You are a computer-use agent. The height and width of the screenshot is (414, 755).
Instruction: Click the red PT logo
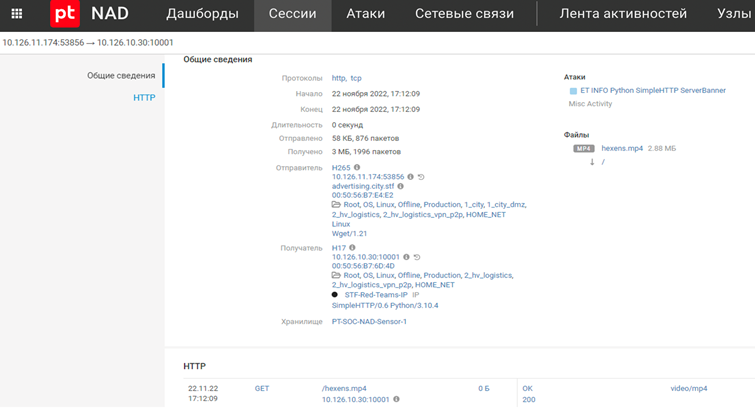[65, 13]
